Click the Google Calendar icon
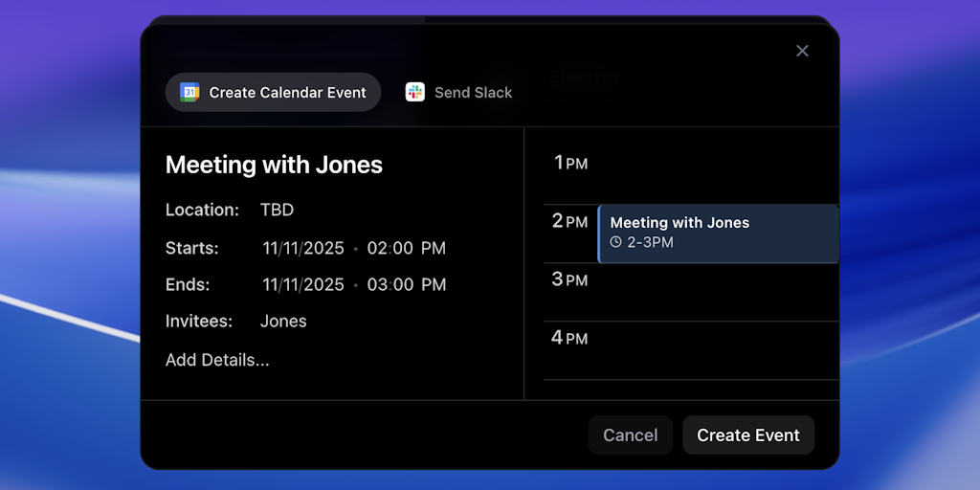Screen dimensions: 980x490 coord(189,93)
